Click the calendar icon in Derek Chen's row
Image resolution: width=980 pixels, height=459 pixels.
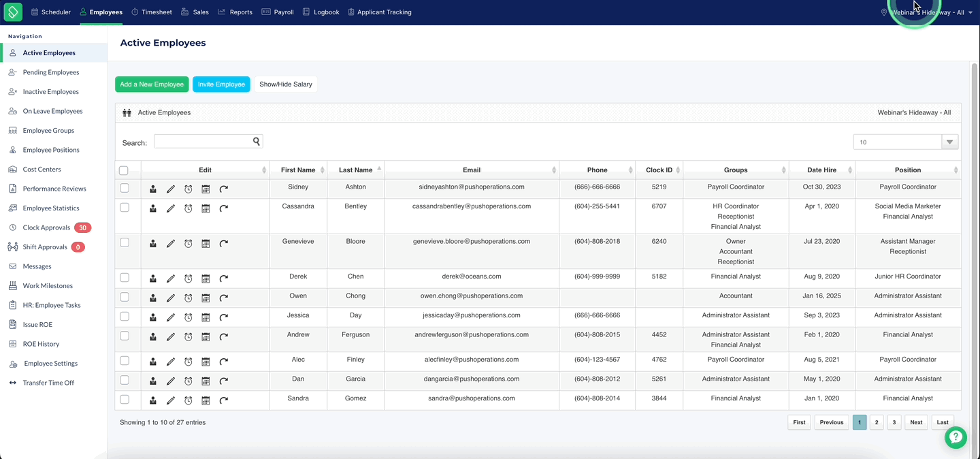click(x=206, y=279)
